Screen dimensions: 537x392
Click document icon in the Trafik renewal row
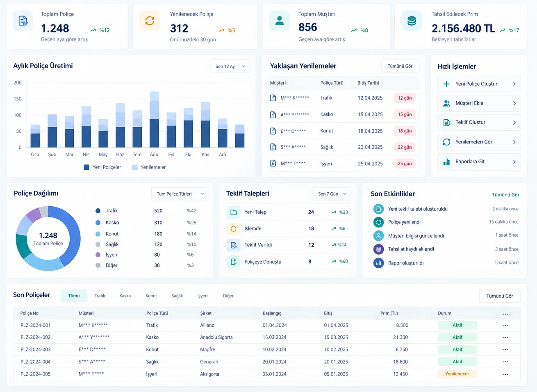point(273,98)
